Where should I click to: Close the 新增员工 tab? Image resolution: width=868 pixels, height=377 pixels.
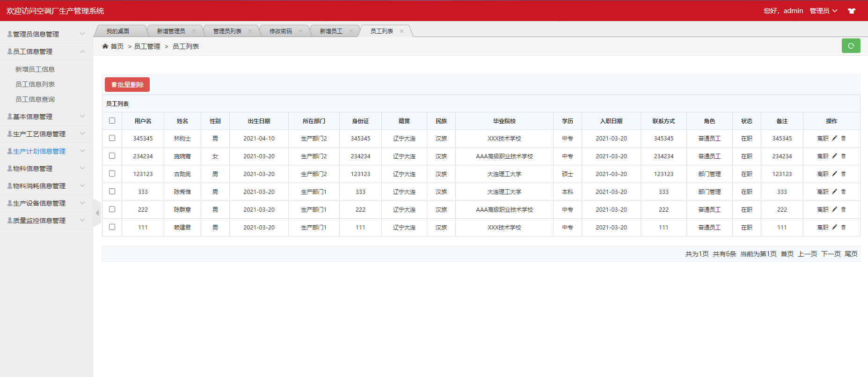pos(351,31)
